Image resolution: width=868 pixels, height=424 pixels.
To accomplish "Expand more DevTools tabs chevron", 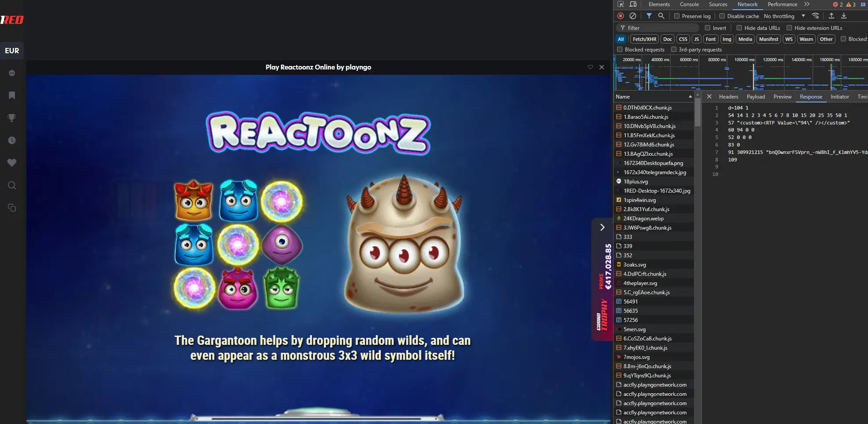I will pos(807,4).
